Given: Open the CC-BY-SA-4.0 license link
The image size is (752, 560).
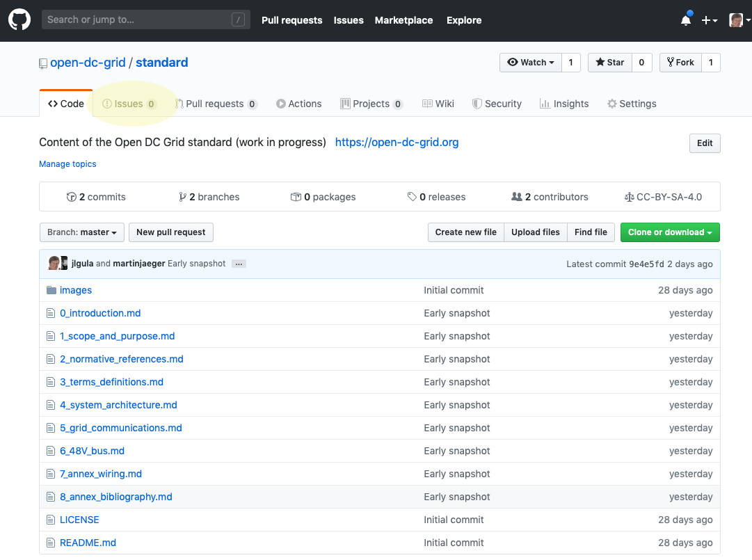Looking at the screenshot, I should (663, 197).
